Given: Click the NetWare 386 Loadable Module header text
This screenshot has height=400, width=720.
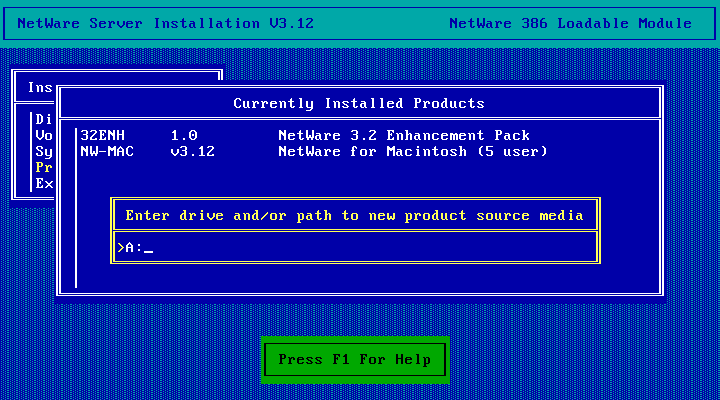Looking at the screenshot, I should point(570,23).
